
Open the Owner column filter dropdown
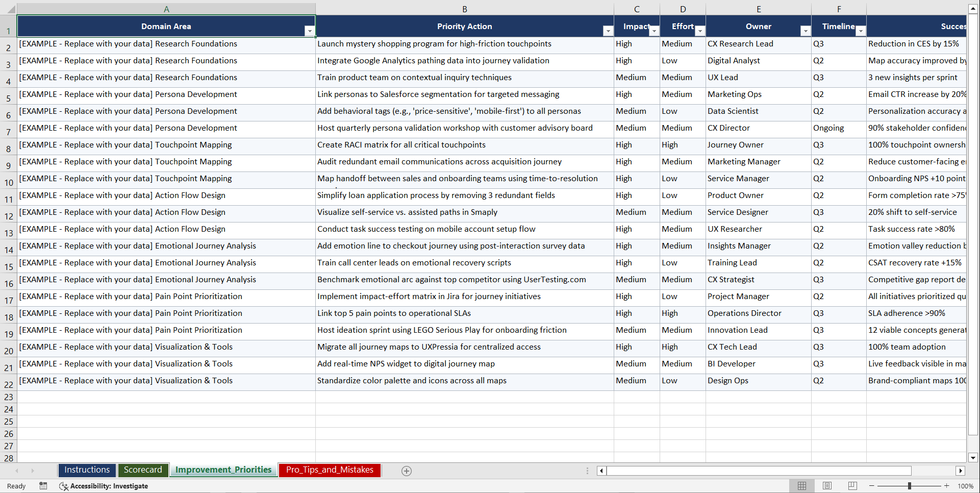(806, 31)
